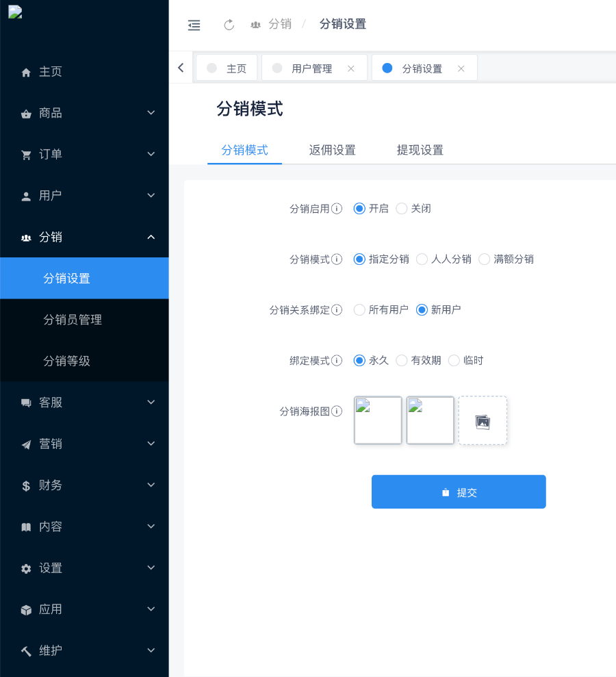Screen dimensions: 616x677
Task: Click the first poster image thumbnail
Action: [x=378, y=420]
